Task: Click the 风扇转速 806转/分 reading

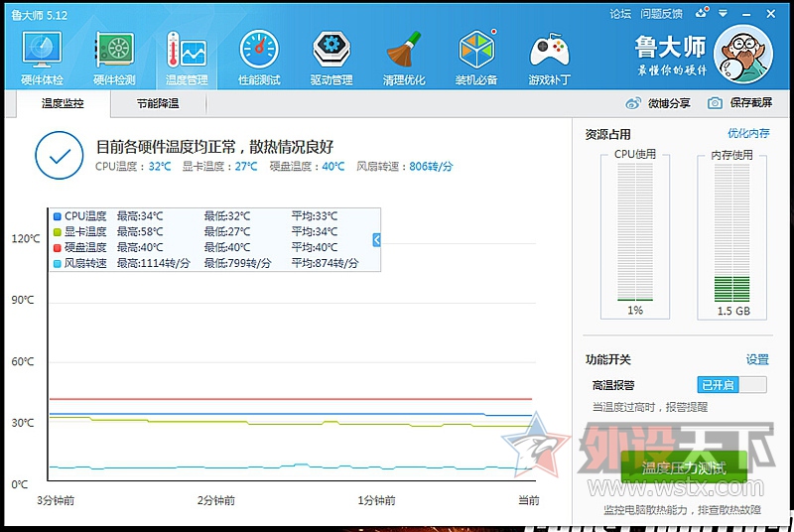Action: click(x=405, y=166)
